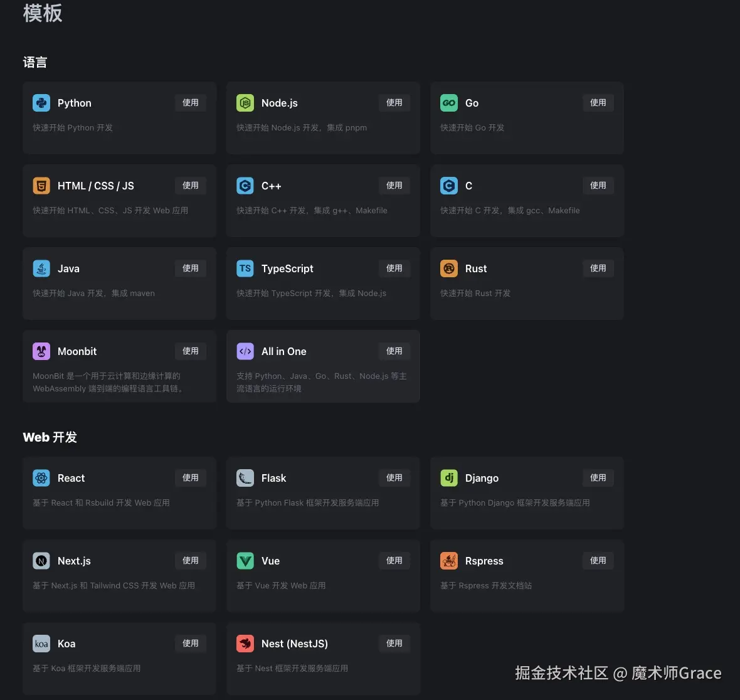Click 使用 on the Django card

coord(598,478)
